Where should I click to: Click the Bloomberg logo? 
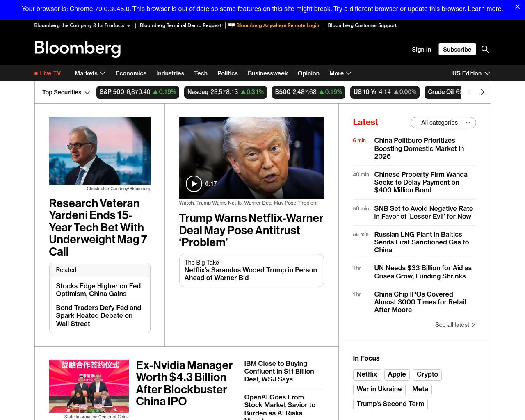pyautogui.click(x=78, y=48)
